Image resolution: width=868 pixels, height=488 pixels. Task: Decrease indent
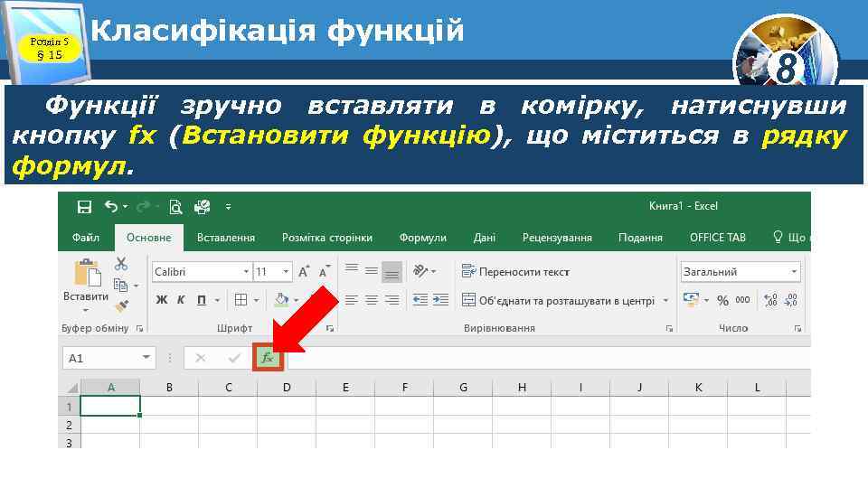(420, 300)
